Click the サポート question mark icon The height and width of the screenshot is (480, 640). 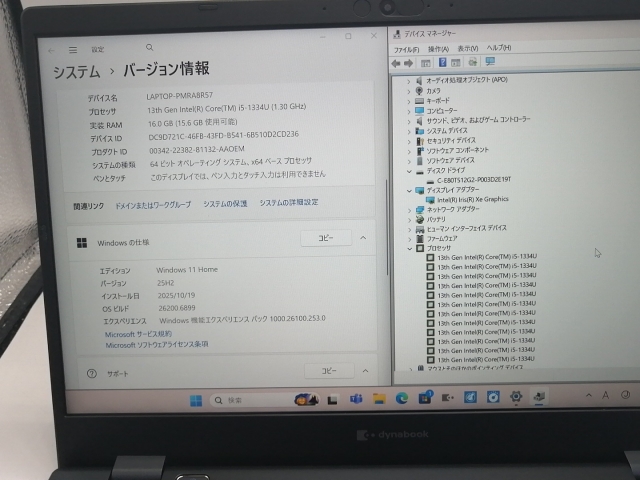(x=92, y=373)
